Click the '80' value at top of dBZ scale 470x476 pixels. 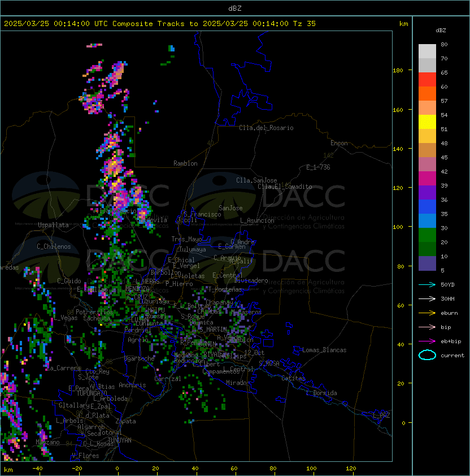pos(444,44)
